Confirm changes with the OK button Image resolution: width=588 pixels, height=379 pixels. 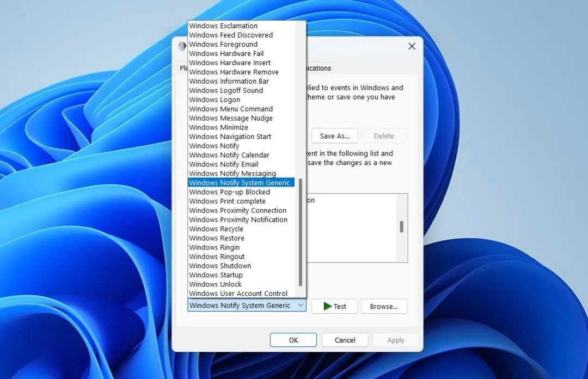(x=293, y=339)
